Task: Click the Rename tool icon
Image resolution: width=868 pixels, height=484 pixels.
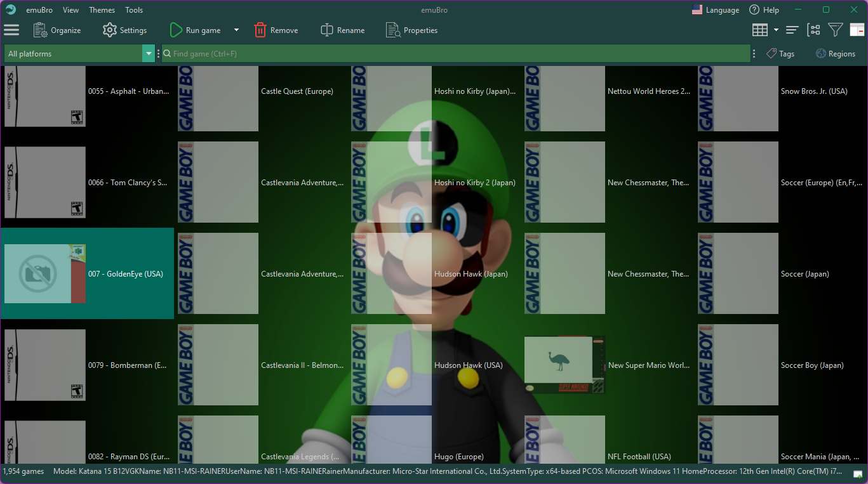Action: pyautogui.click(x=326, y=30)
